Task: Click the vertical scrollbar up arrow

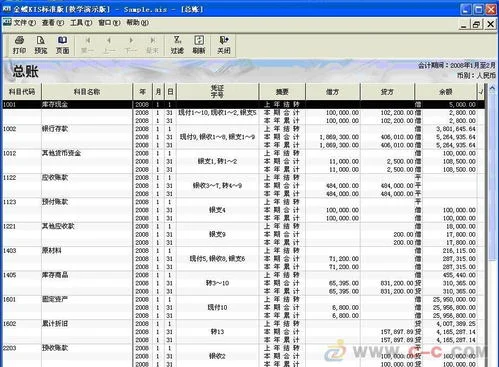Action: (492, 89)
